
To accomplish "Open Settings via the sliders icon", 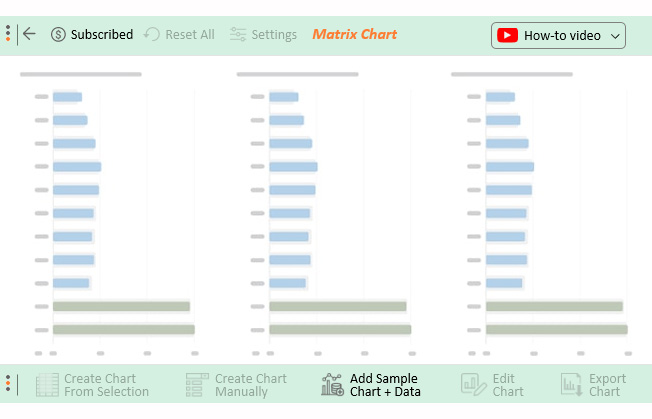I will pos(238,35).
